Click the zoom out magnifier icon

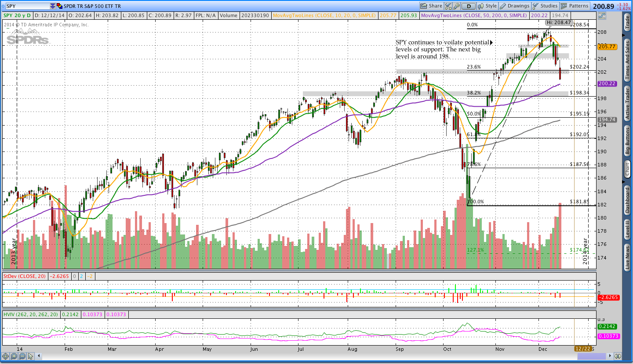click(x=22, y=356)
